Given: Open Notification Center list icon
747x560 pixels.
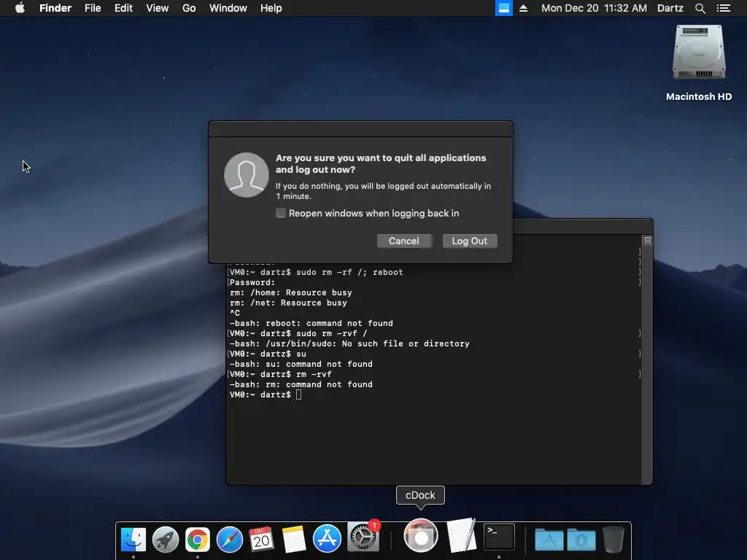Looking at the screenshot, I should tap(724, 8).
